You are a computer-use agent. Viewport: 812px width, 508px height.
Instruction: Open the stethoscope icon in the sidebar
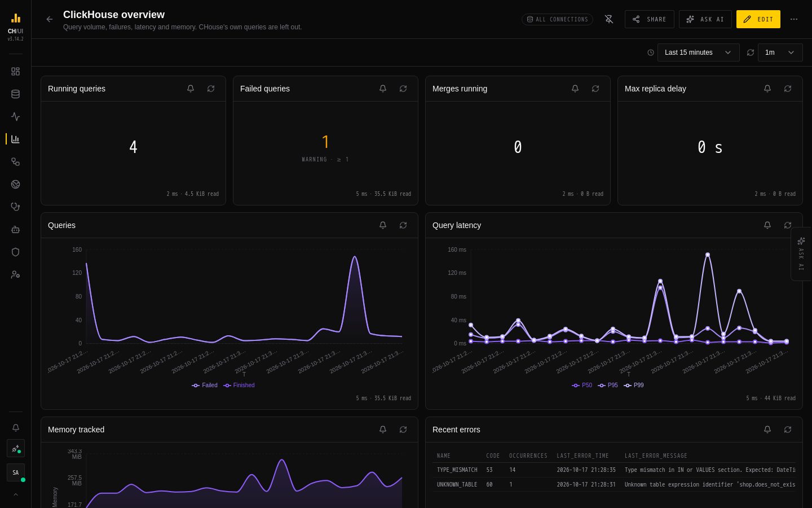[15, 207]
